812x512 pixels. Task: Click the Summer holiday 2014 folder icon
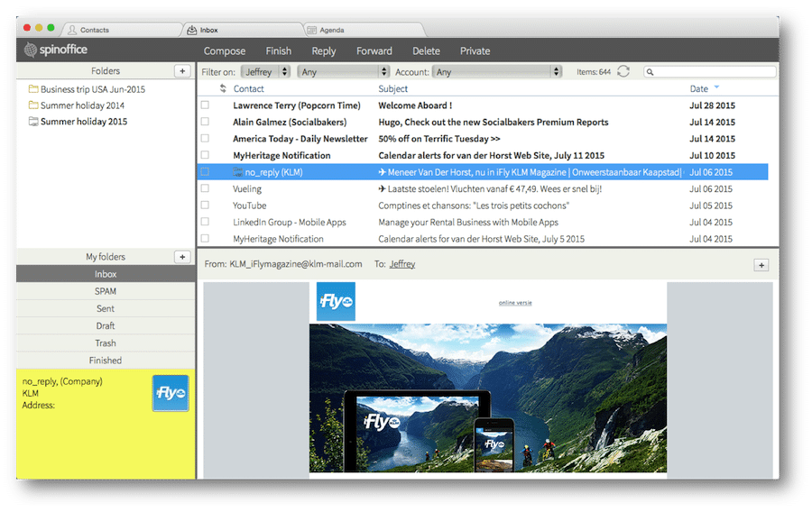pos(33,105)
